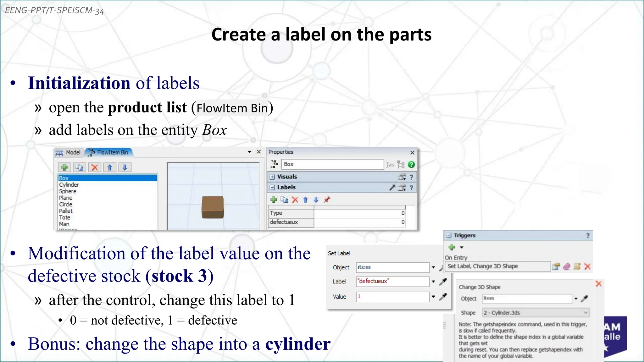Image resolution: width=644 pixels, height=362 pixels.
Task: Open code editor icon for On Entry trigger
Action: (577, 266)
